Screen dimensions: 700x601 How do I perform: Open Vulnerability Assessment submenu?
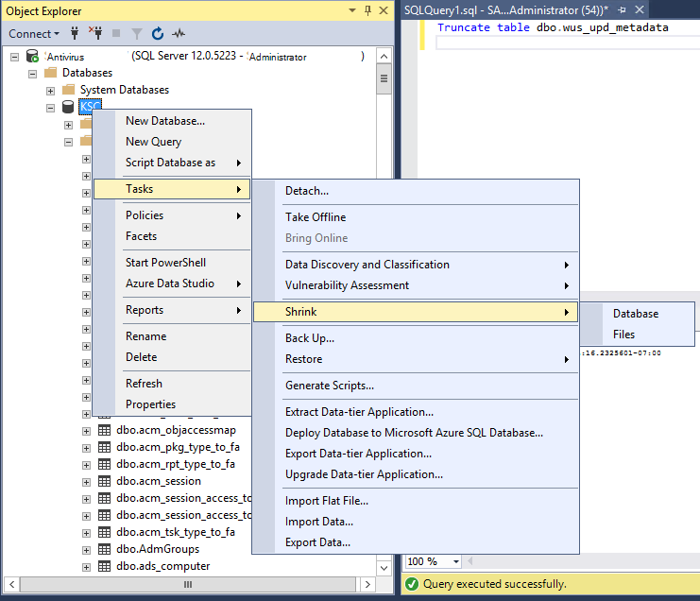(416, 285)
